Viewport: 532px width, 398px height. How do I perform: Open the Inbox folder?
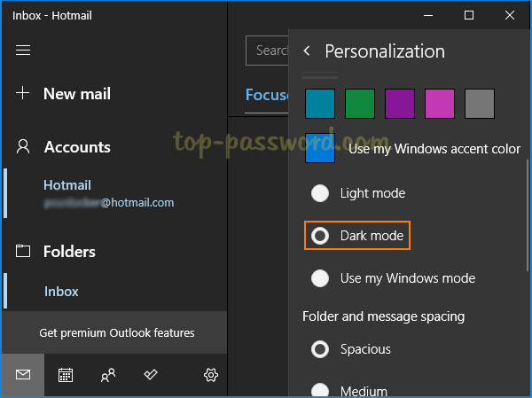tap(61, 292)
